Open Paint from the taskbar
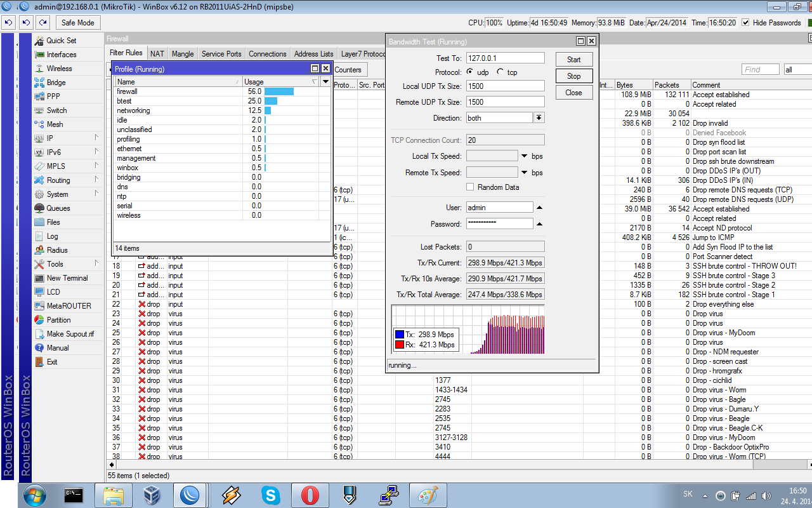812x508 pixels. tap(428, 494)
